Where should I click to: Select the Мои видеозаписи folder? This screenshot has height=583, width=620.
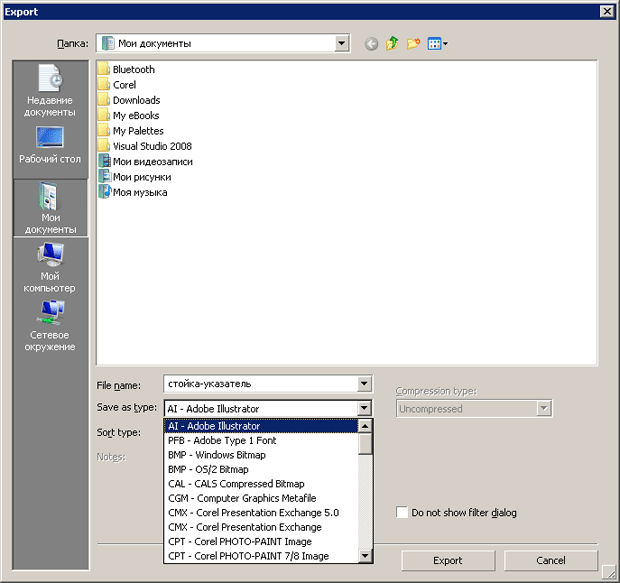[x=146, y=161]
